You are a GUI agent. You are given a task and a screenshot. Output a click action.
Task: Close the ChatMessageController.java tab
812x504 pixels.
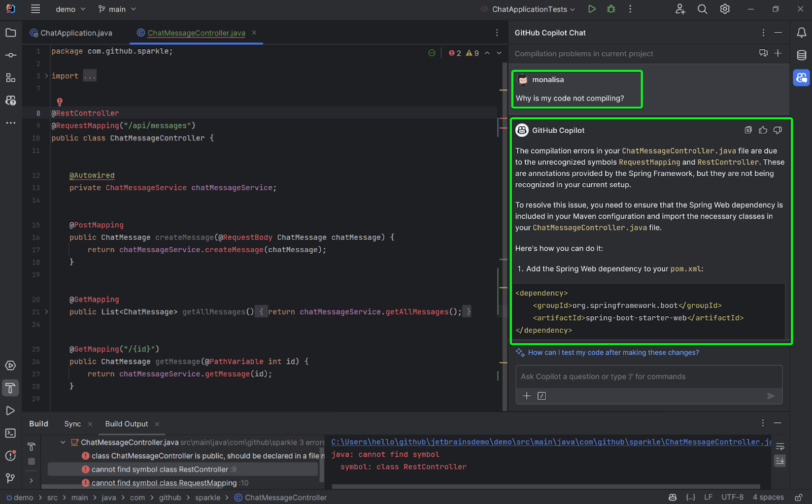tap(254, 32)
